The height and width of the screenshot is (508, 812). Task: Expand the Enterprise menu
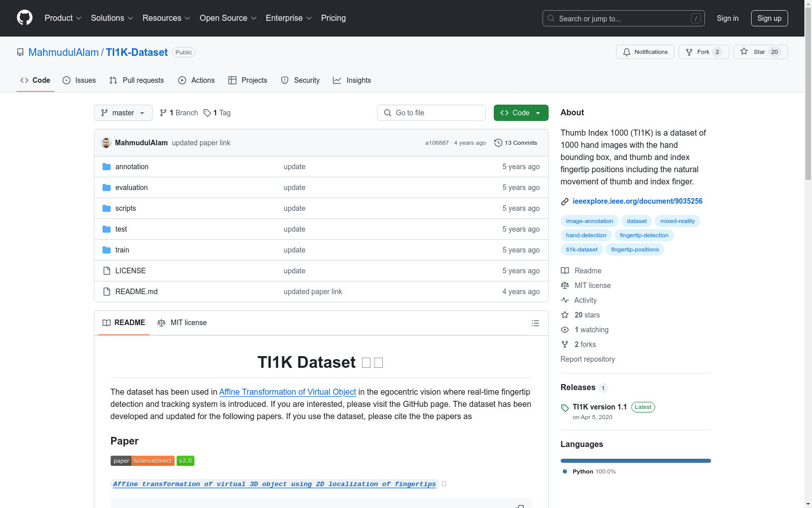pos(289,18)
